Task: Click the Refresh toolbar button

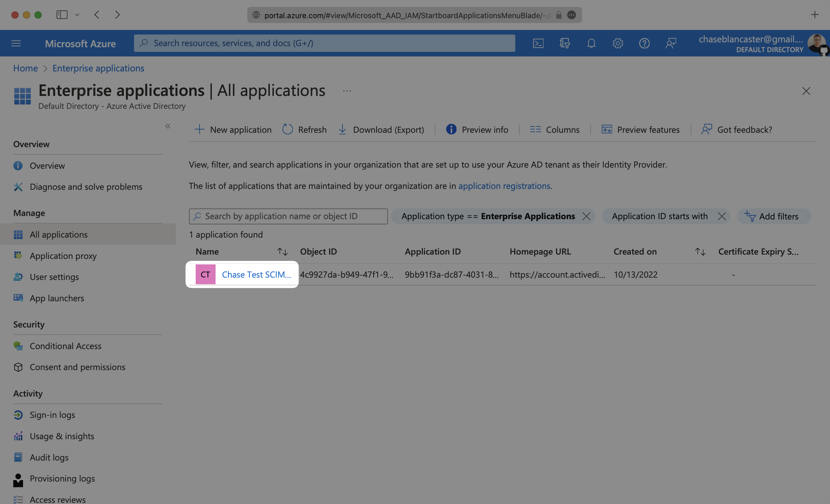Action: click(305, 130)
